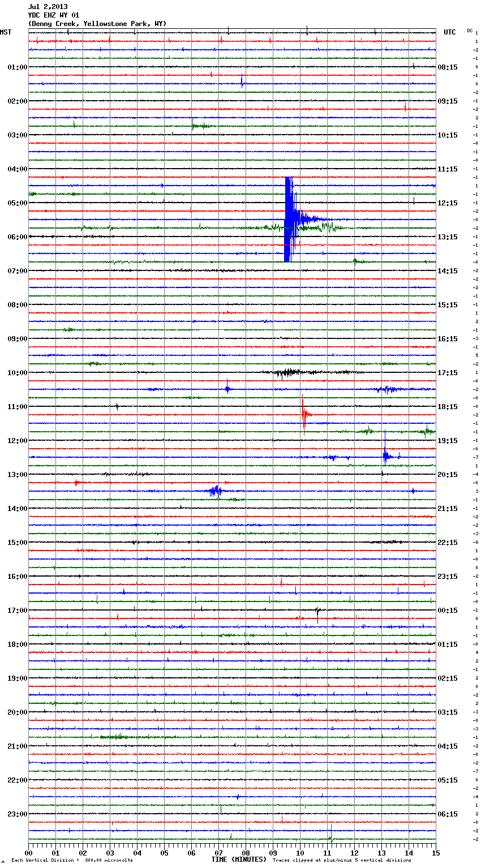Click the MST column header

click(x=6, y=32)
